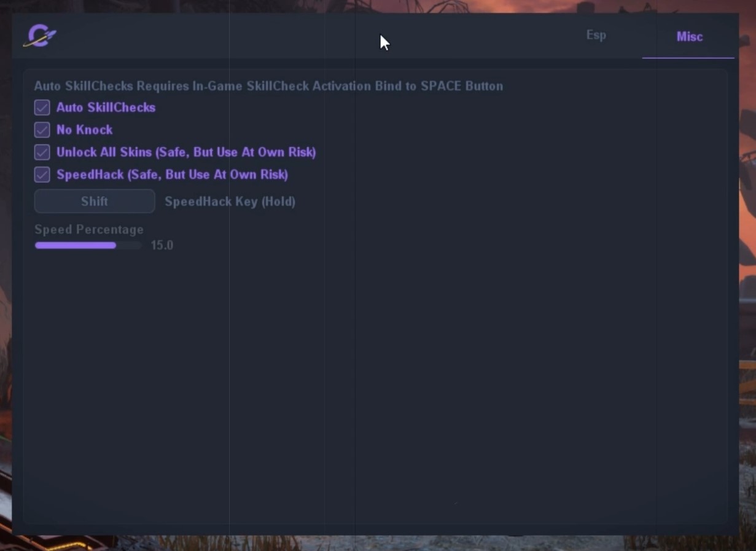The height and width of the screenshot is (551, 756).
Task: Click the Speed Percentage heading
Action: click(89, 230)
